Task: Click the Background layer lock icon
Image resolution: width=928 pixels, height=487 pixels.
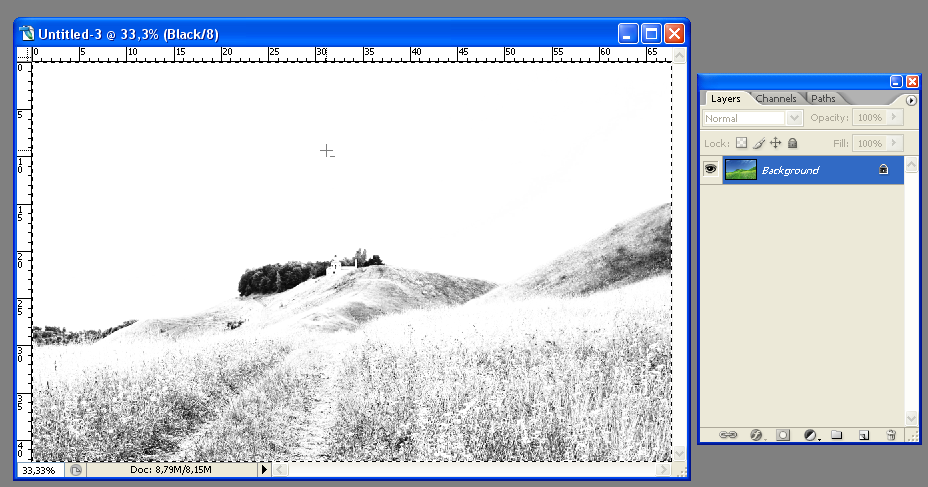Action: tap(884, 169)
